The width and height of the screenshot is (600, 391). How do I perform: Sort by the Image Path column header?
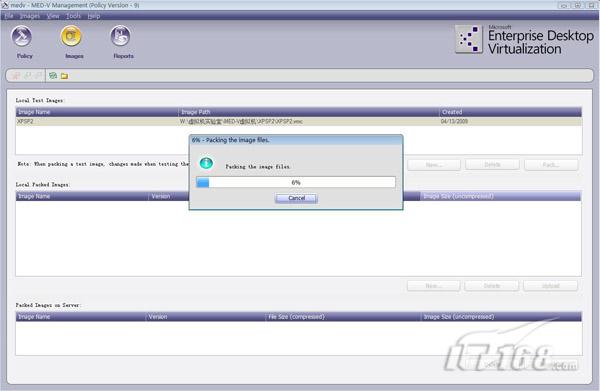tap(308, 112)
